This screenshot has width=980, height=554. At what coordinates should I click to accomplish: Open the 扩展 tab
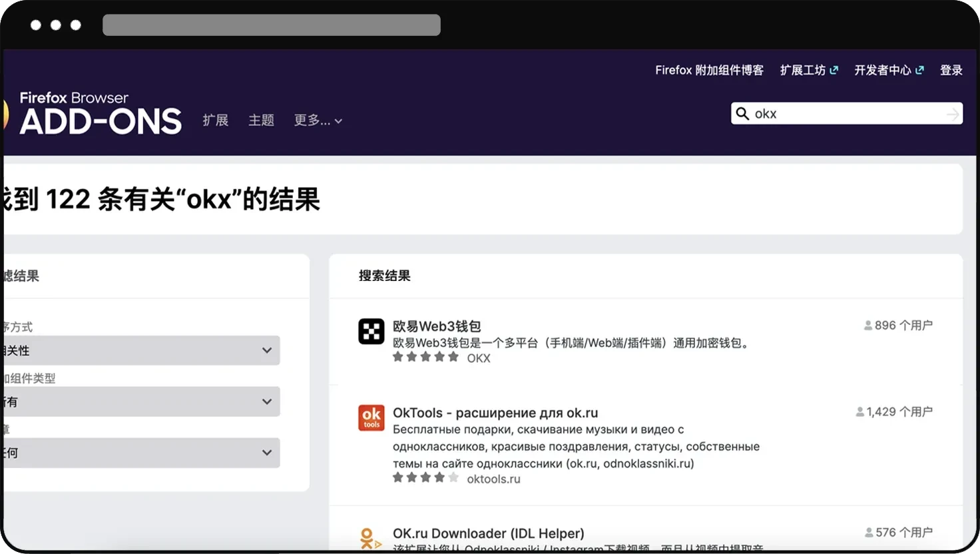pyautogui.click(x=216, y=121)
